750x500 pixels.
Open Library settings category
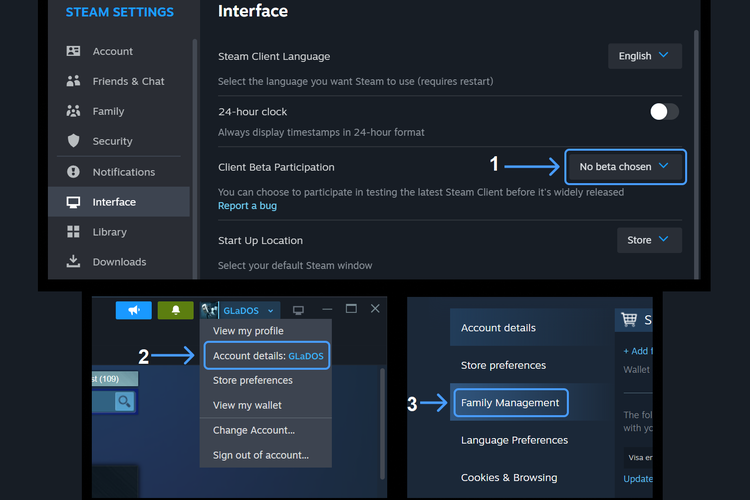(119, 232)
